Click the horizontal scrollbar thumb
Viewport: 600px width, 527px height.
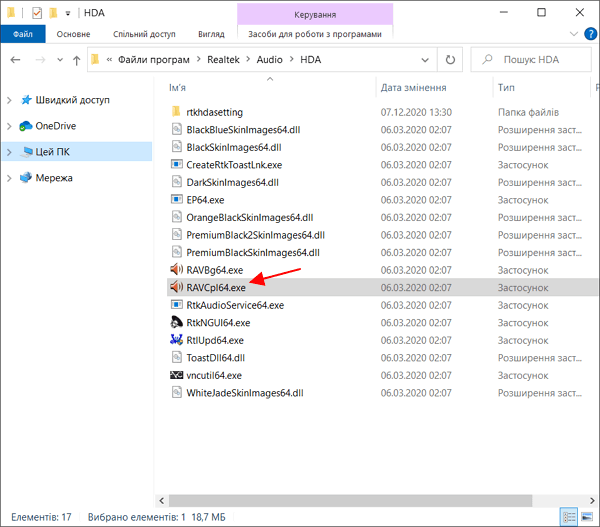tap(350, 500)
